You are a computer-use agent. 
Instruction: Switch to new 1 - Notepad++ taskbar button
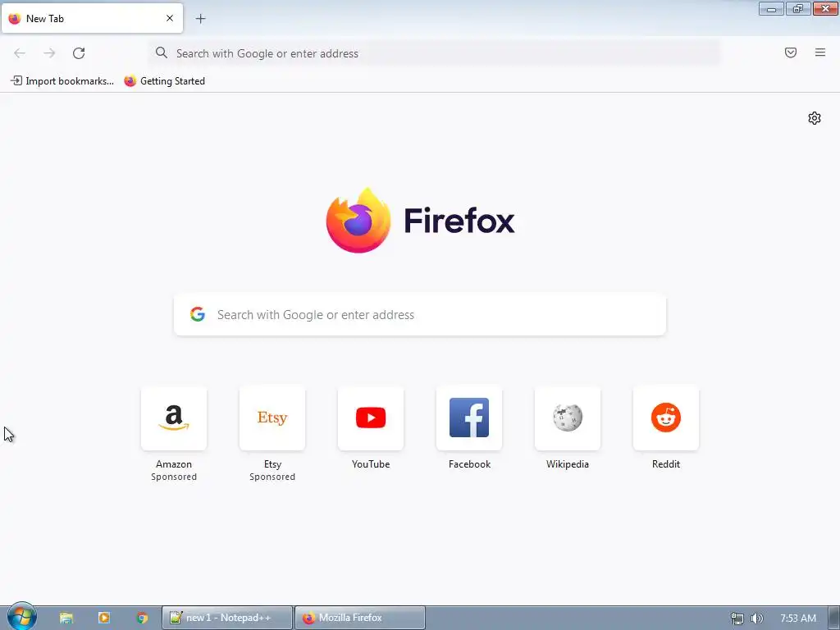tap(228, 618)
